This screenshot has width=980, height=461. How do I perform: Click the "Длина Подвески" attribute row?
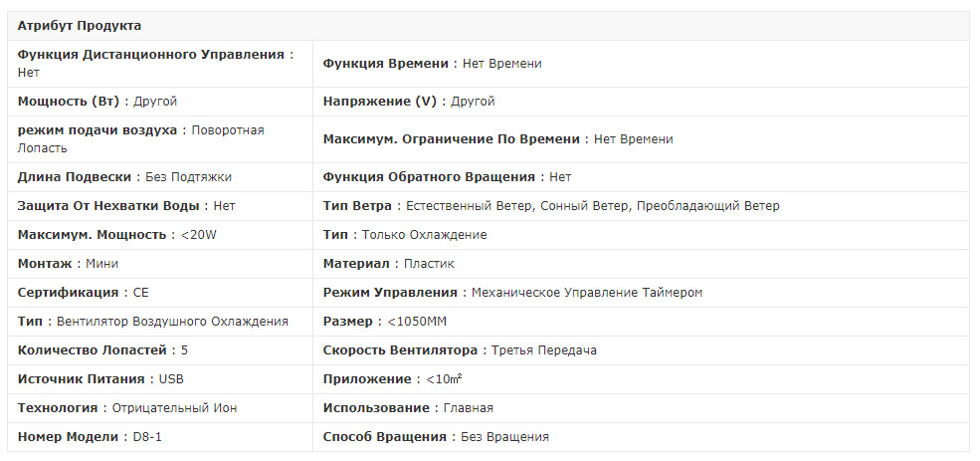(x=75, y=177)
